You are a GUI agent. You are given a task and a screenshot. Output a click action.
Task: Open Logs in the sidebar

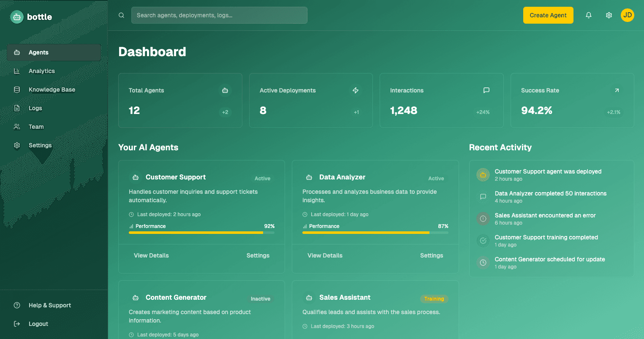[x=54, y=108]
